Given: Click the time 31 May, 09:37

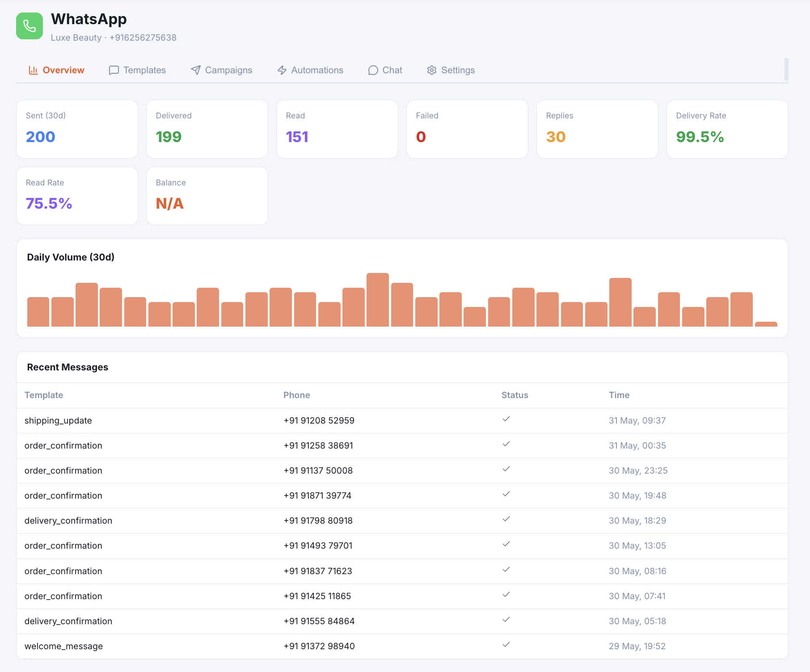Looking at the screenshot, I should coord(637,420).
